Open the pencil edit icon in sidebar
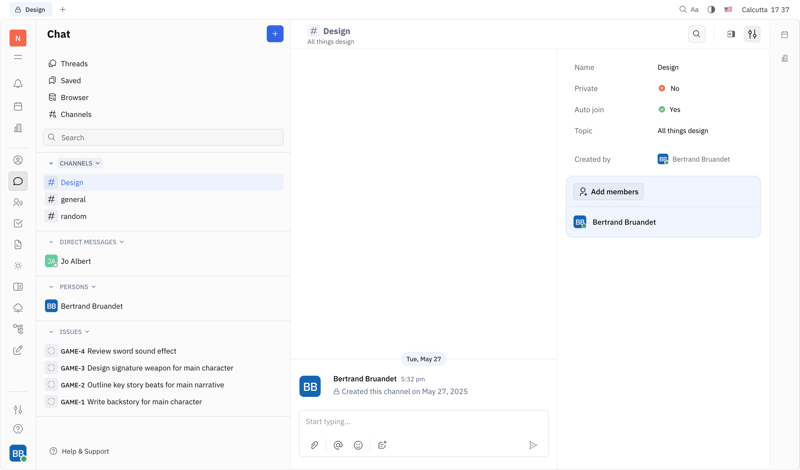Image resolution: width=800 pixels, height=470 pixels. [x=18, y=350]
